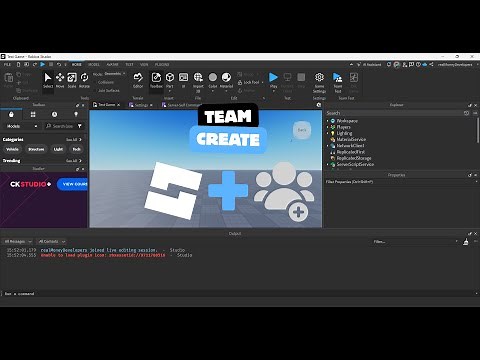480x360 pixels.
Task: Switch to the PLUGINS ribbon tab
Action: point(162,64)
